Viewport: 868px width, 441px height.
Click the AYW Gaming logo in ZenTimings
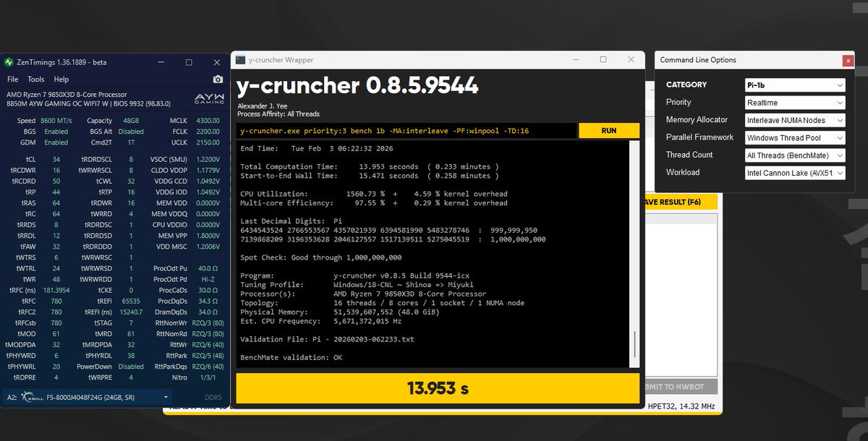click(209, 100)
